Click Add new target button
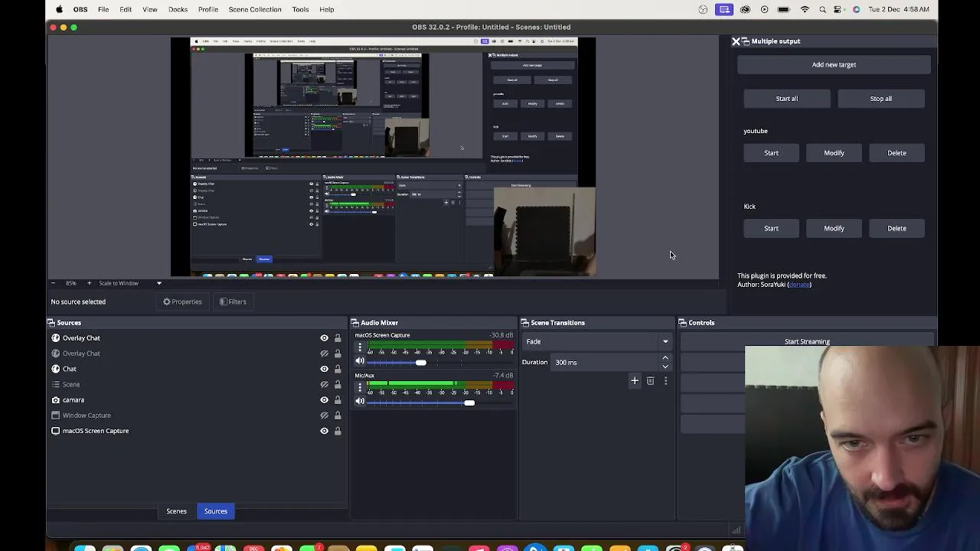Screen dimensions: 980x551 pos(834,65)
